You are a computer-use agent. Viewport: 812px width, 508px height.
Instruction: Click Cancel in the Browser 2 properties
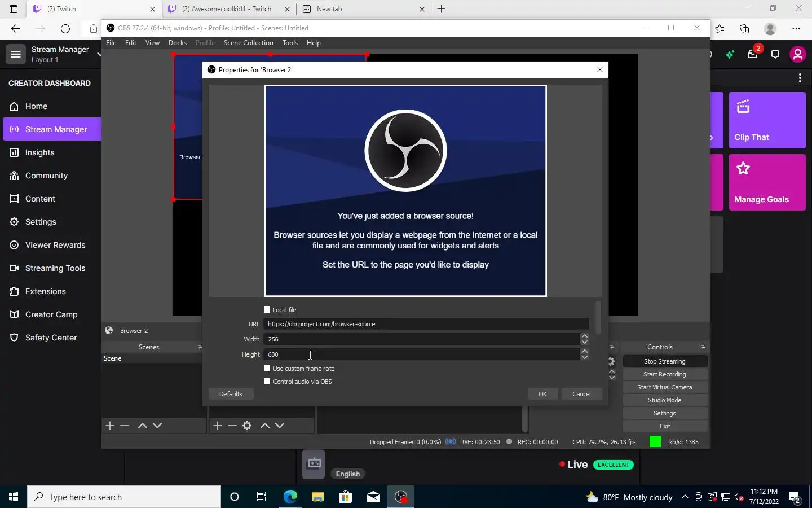581,394
